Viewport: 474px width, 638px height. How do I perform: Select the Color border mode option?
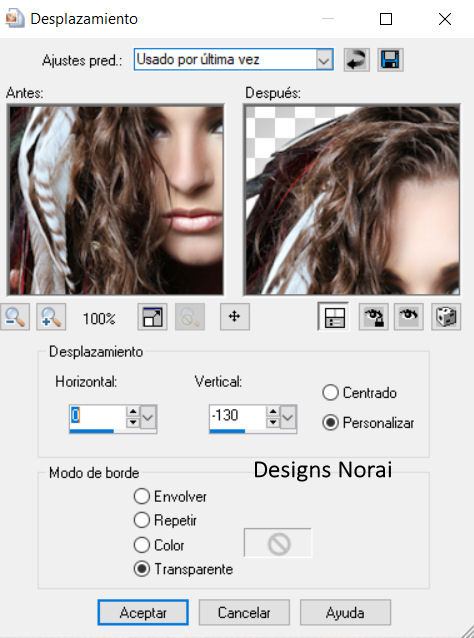tap(142, 545)
